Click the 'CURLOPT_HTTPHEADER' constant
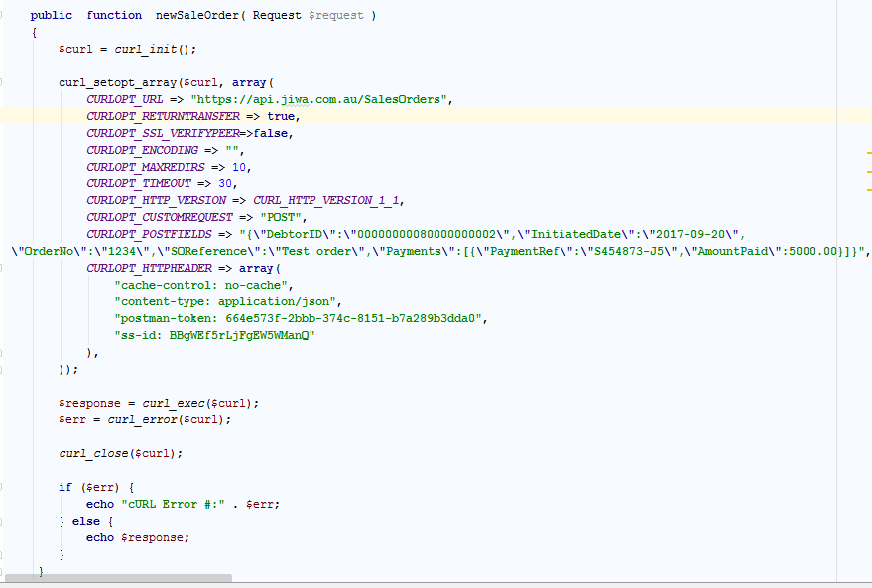This screenshot has height=588, width=872. 149,268
